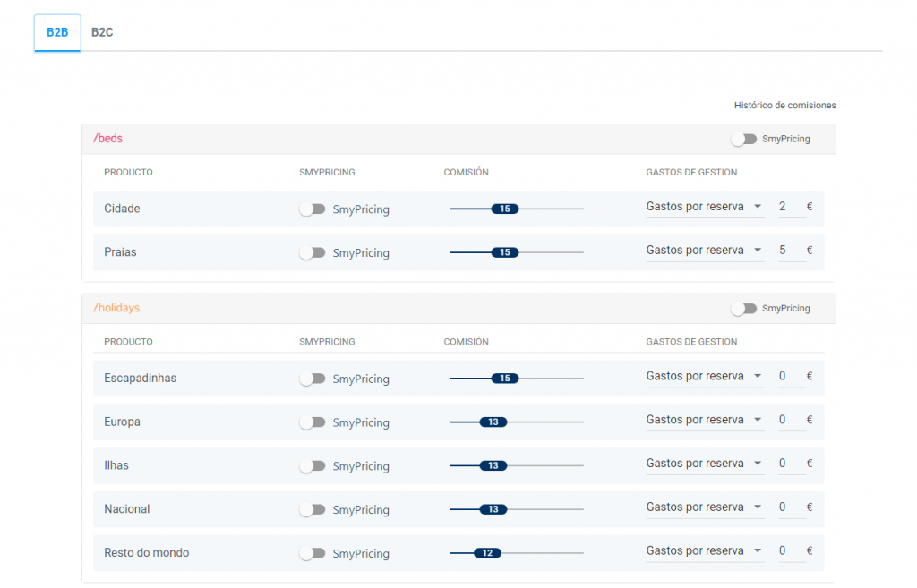
Task: Switch on SmyPricing for Europa row
Action: [x=312, y=422]
